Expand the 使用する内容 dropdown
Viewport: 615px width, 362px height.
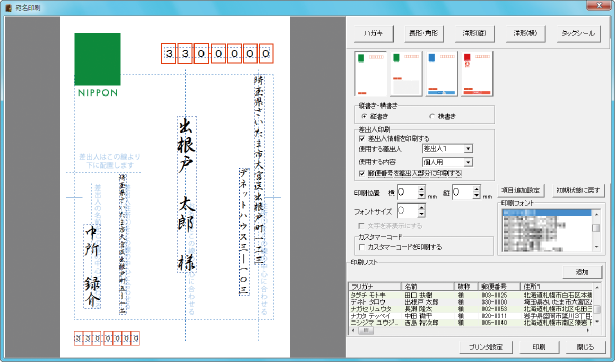coord(448,162)
